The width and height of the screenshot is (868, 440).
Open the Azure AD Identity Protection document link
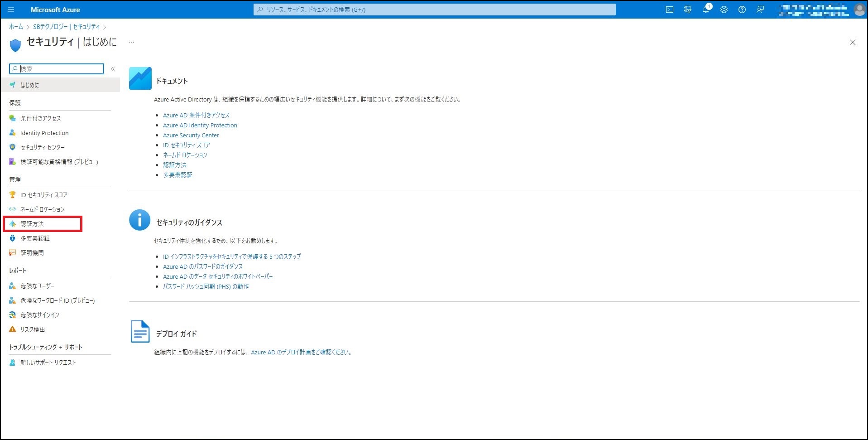tap(200, 125)
